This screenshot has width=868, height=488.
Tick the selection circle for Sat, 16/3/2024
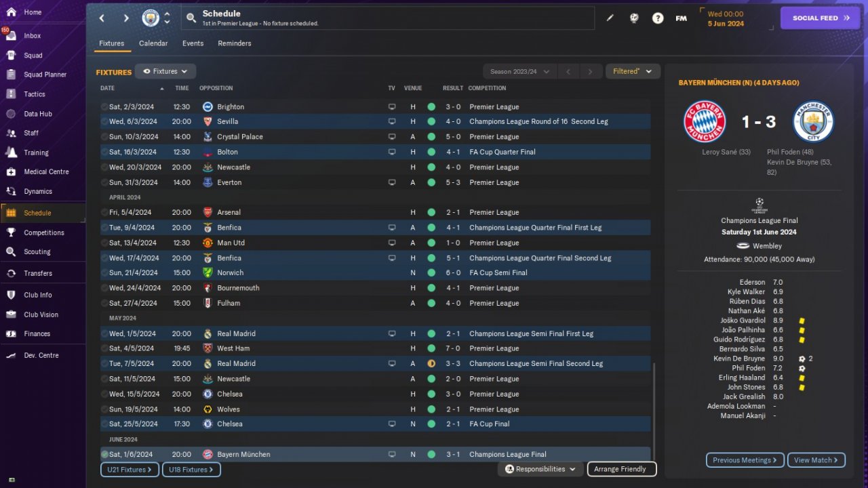coord(104,152)
